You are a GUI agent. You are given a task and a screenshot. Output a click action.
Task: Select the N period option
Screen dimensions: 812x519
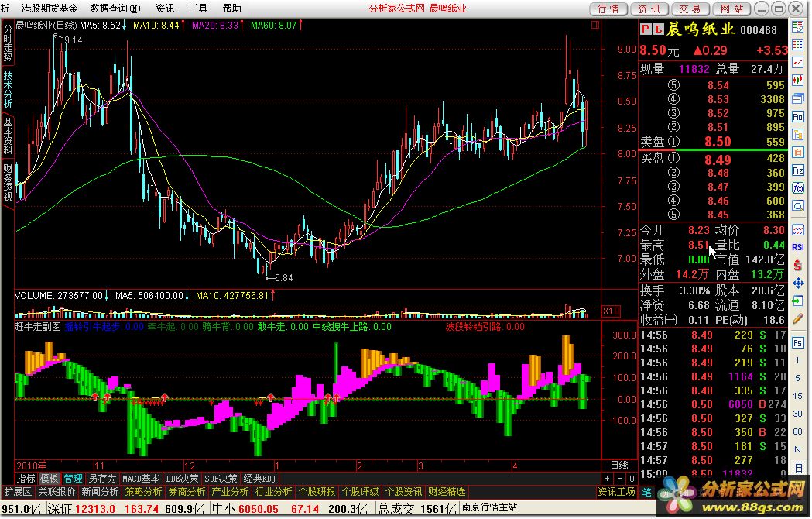(798, 449)
